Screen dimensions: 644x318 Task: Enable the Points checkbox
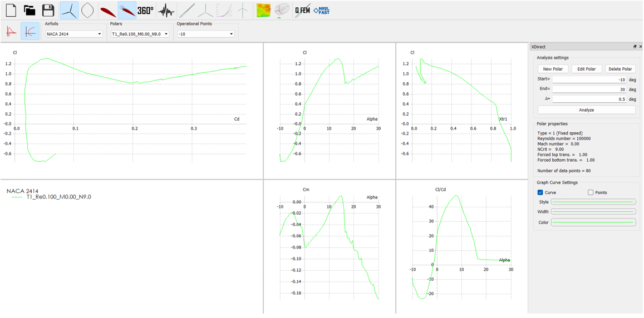coord(591,192)
